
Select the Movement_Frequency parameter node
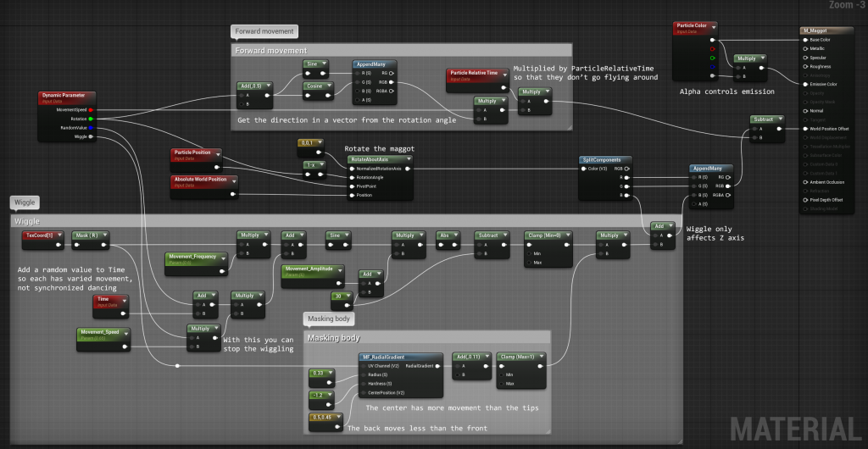click(x=197, y=263)
